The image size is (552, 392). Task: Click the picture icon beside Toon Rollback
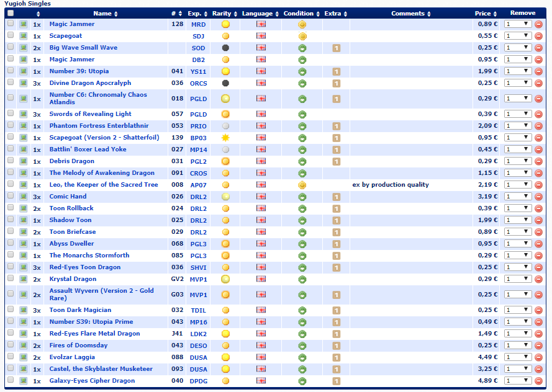(x=23, y=208)
